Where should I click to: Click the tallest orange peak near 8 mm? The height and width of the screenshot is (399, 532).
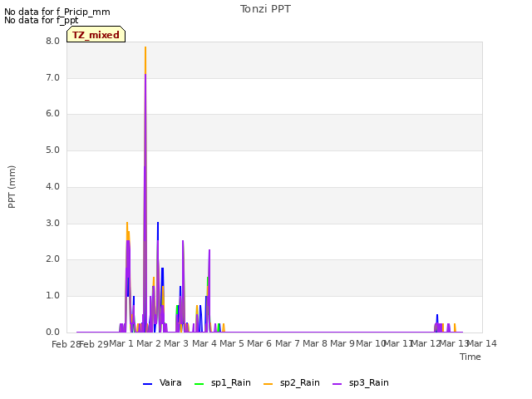(x=145, y=59)
